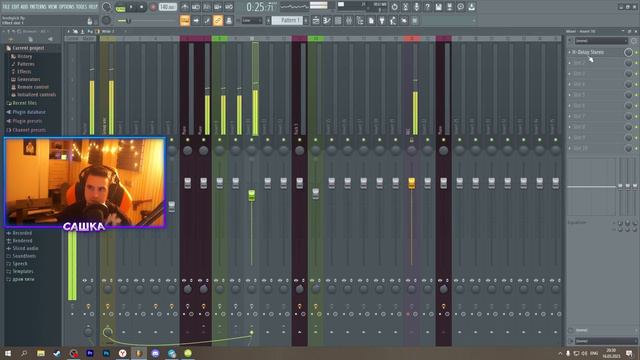Toggle the mixer view icon in toolbar
Image resolution: width=640 pixels, height=360 pixels.
point(349,20)
